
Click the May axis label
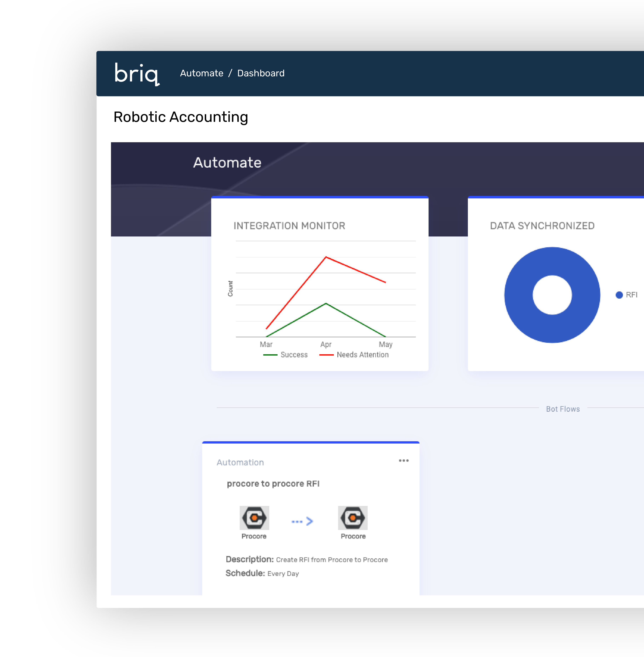[386, 344]
